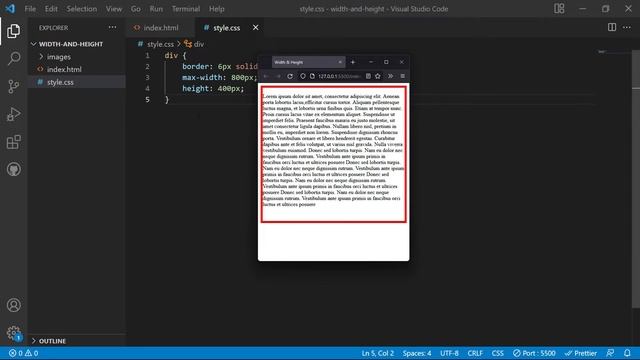Change language mode from CSS

point(498,353)
